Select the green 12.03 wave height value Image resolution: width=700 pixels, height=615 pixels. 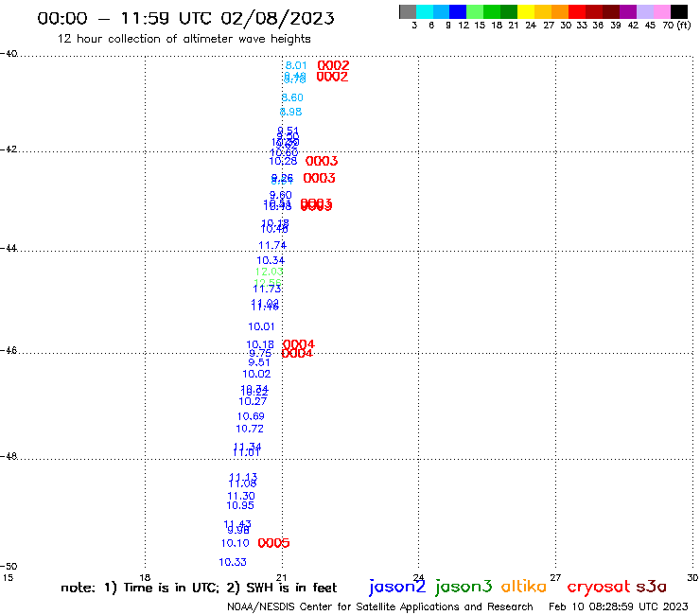tap(270, 272)
